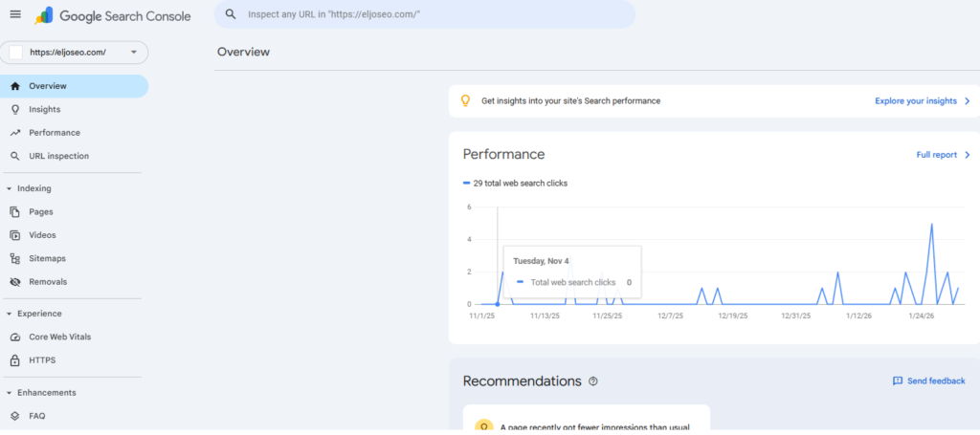Open the Overview menu item
Viewport: 980px width, 435px height.
pos(75,86)
